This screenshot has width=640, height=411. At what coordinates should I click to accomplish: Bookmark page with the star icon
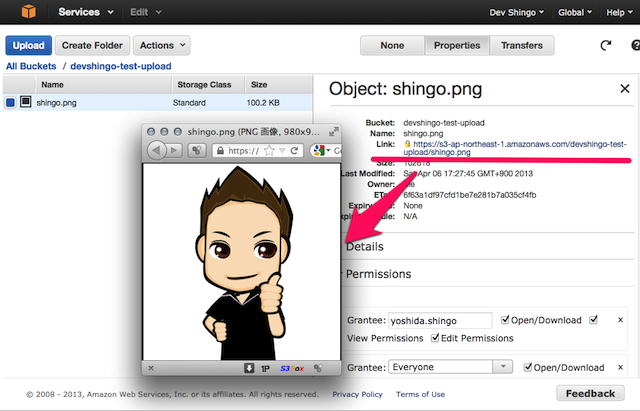[269, 151]
